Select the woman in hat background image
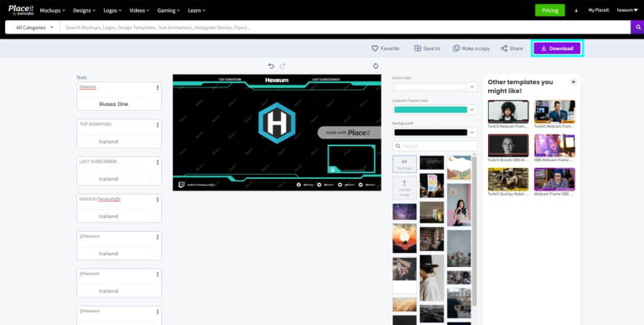Screen dimensions: 644x325 pyautogui.click(x=431, y=278)
